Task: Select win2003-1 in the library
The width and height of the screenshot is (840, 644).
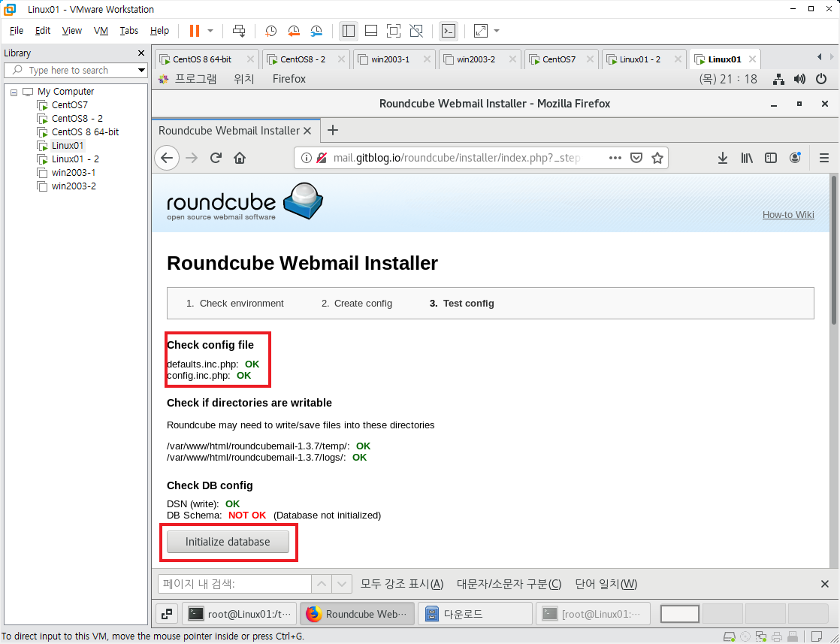Action: (74, 173)
